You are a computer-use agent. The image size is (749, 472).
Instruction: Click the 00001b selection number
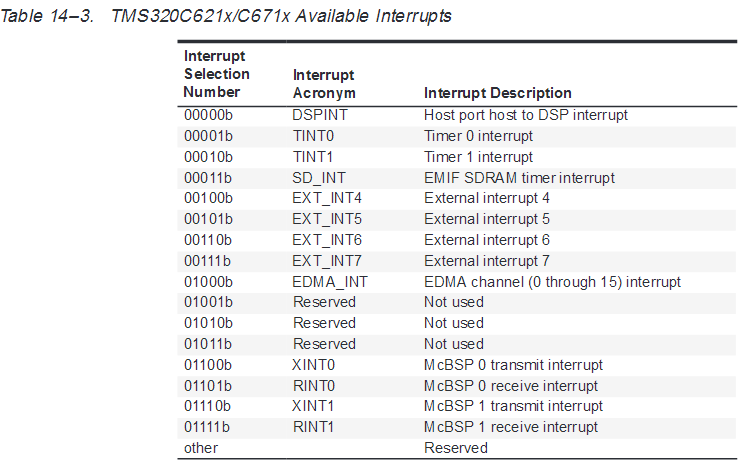(208, 136)
